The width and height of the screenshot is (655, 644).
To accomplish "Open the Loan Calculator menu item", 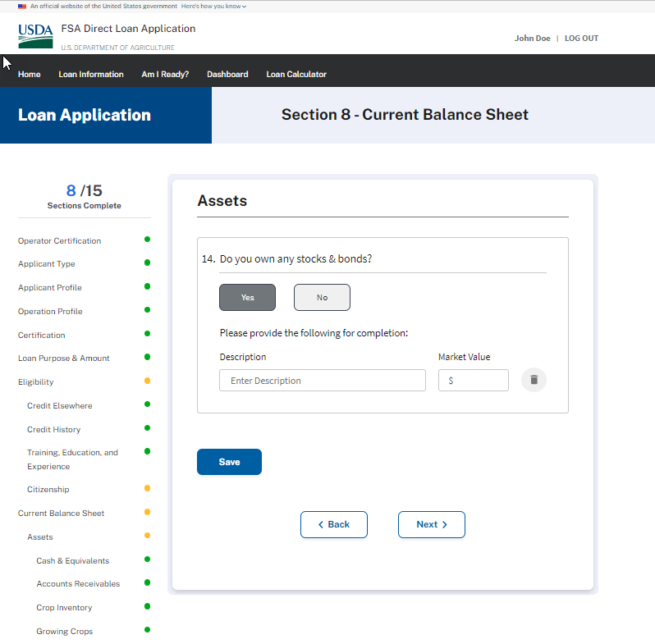I will (x=296, y=74).
